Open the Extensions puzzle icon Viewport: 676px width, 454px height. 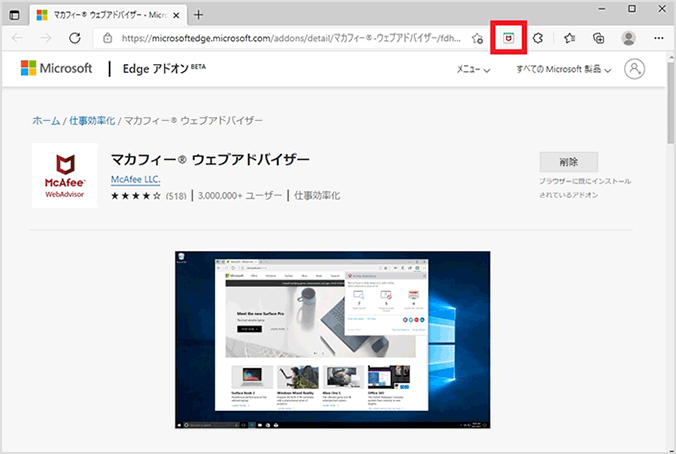(x=538, y=38)
